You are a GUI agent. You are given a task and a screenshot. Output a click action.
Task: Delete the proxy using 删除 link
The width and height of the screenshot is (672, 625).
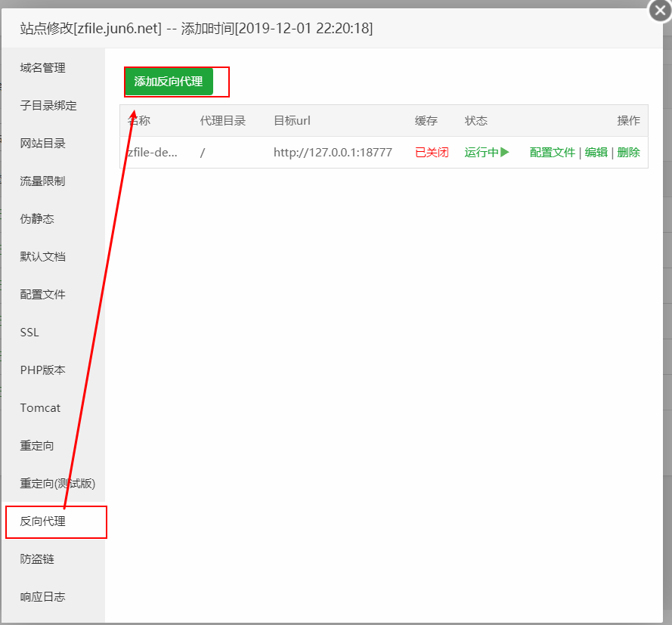click(628, 152)
